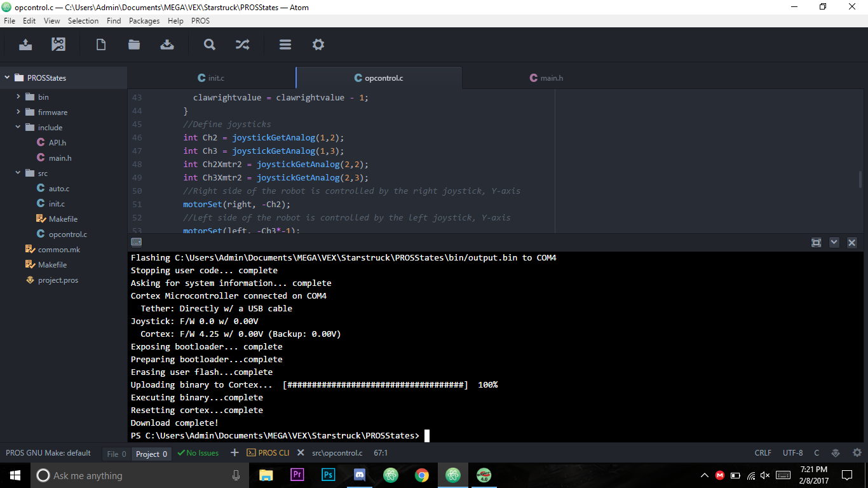Click the Ask me anything search box
The width and height of the screenshot is (868, 488).
point(140,475)
